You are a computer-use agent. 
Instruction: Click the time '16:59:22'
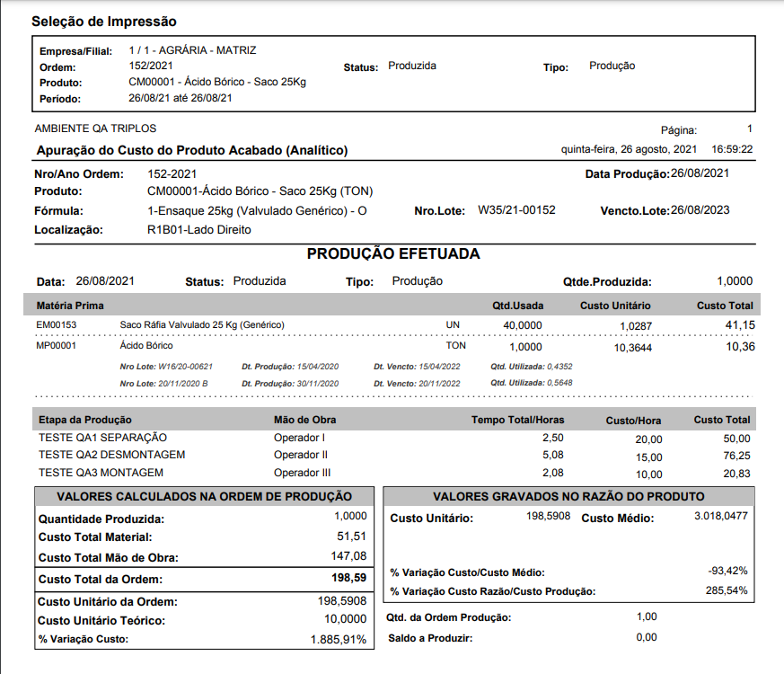click(x=732, y=149)
